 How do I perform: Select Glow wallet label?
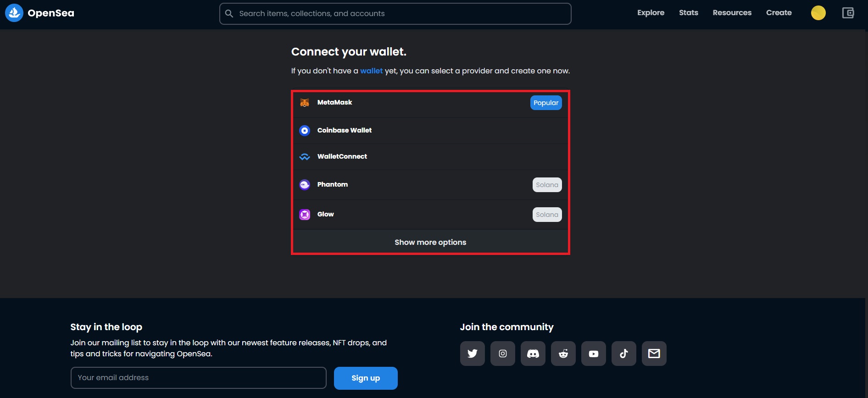point(326,214)
